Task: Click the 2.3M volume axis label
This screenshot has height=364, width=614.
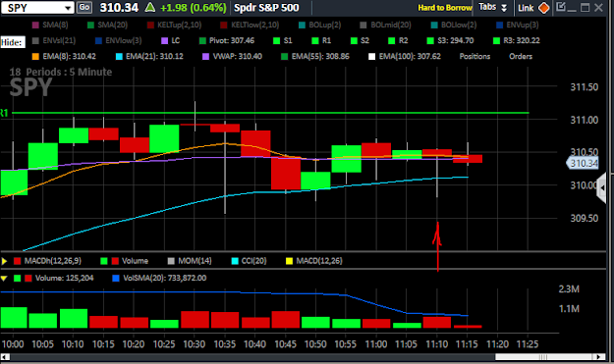Action: [569, 288]
